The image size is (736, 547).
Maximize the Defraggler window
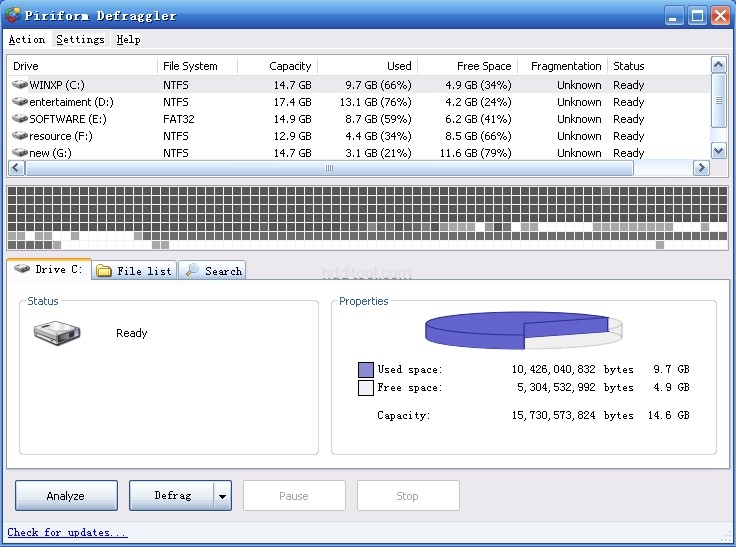(x=697, y=15)
